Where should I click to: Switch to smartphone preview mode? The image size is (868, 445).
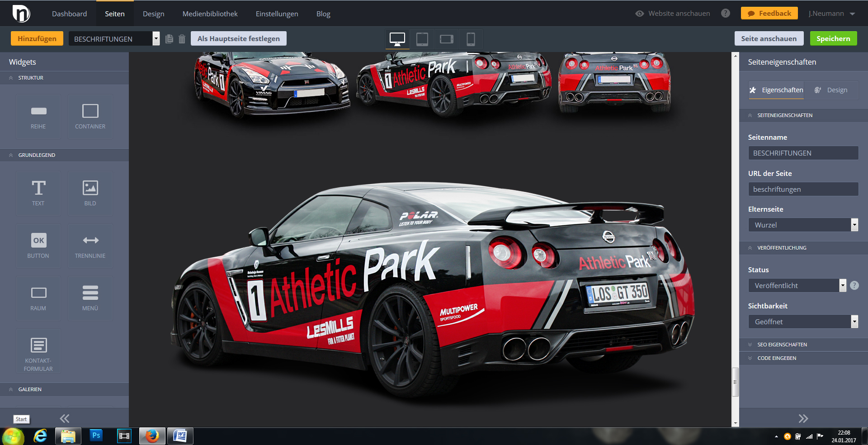[471, 39]
